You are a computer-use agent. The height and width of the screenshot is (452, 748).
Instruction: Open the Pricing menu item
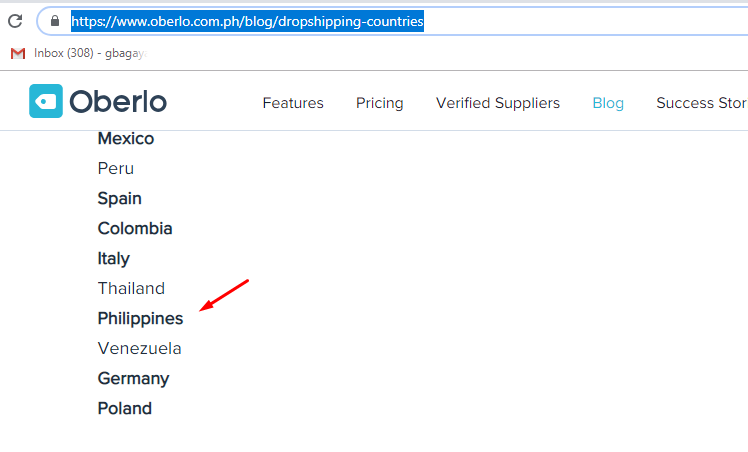point(380,103)
